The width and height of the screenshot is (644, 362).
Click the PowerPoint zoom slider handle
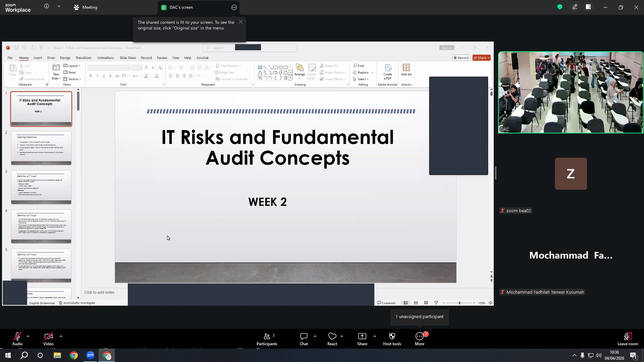pyautogui.click(x=460, y=303)
